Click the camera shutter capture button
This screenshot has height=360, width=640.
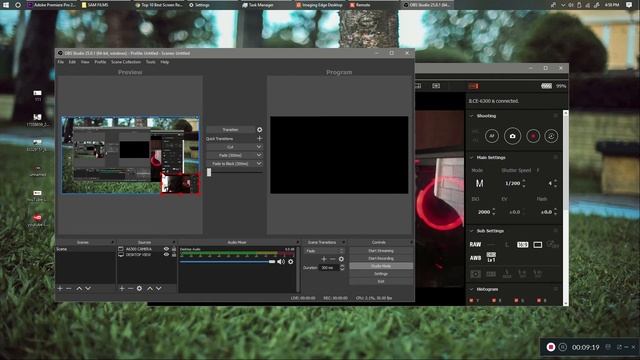513,136
